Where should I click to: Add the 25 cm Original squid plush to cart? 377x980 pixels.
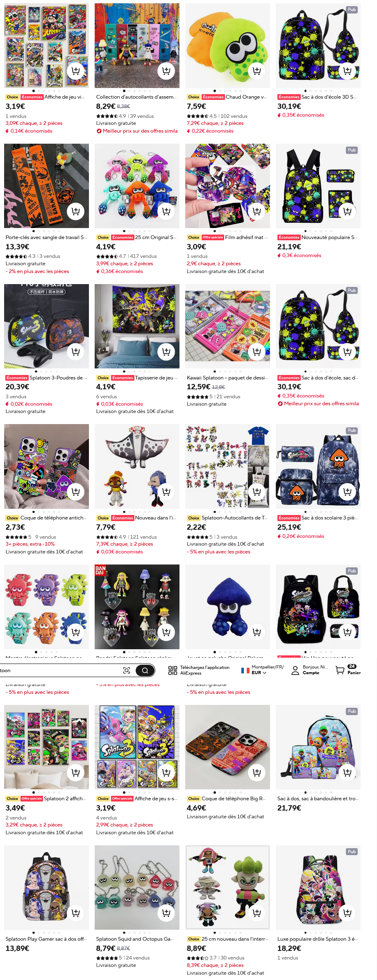coord(166,211)
